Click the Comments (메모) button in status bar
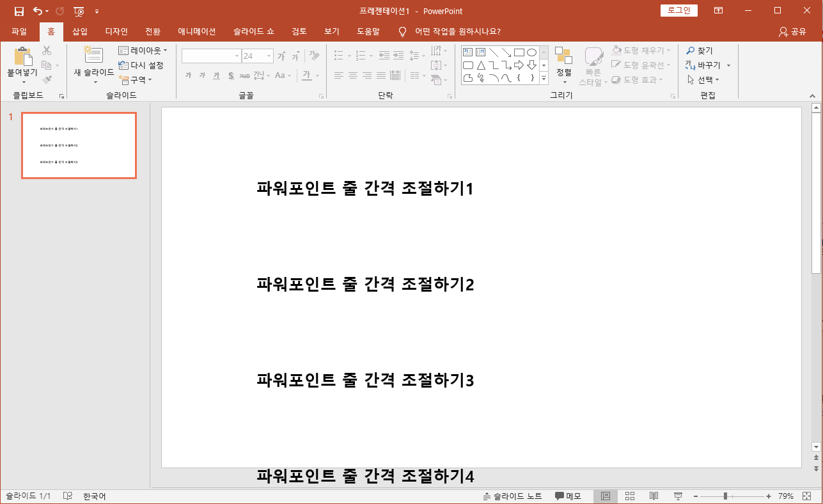823x504 pixels. coord(568,496)
